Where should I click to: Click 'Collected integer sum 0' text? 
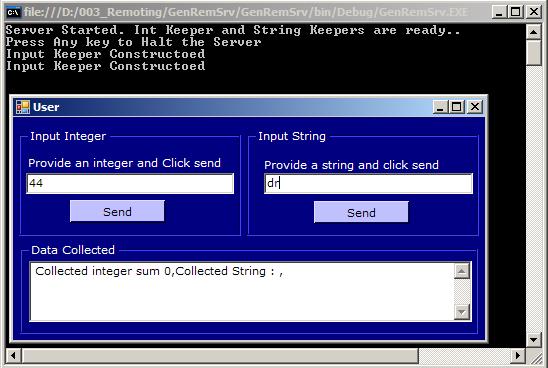coord(104,271)
